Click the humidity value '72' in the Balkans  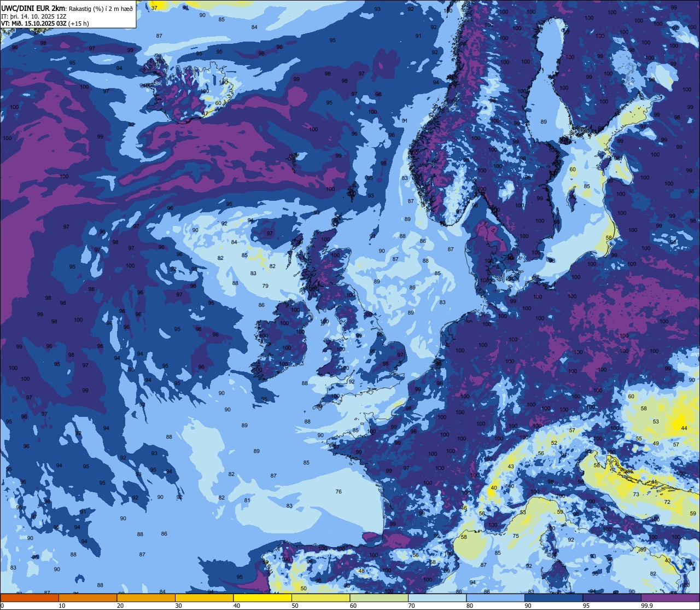667,502
